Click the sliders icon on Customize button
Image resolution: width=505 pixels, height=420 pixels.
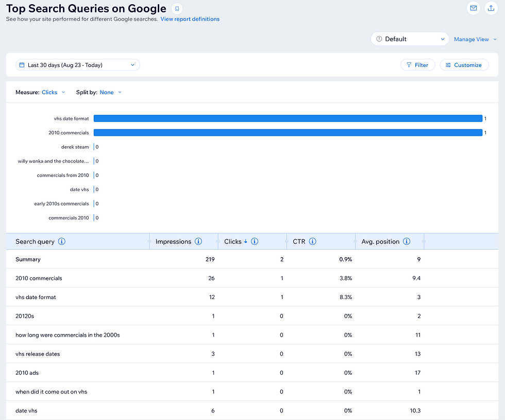pos(448,65)
